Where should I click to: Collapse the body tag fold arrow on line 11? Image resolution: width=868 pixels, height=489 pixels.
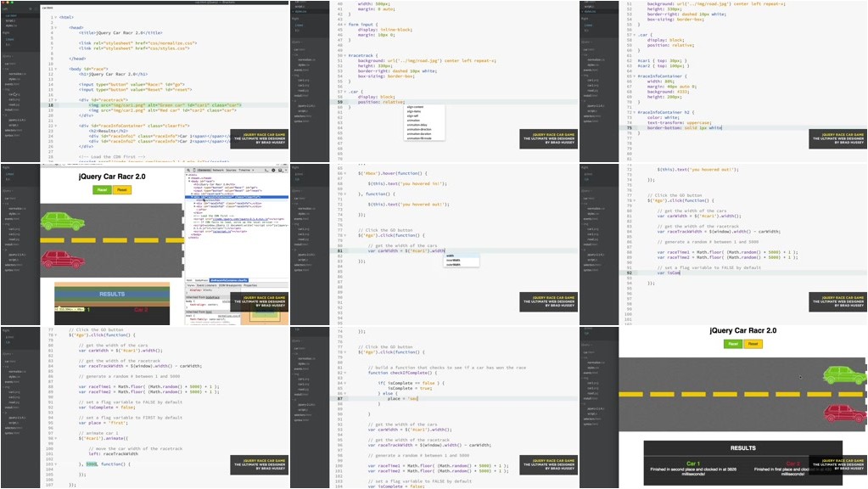pyautogui.click(x=55, y=69)
